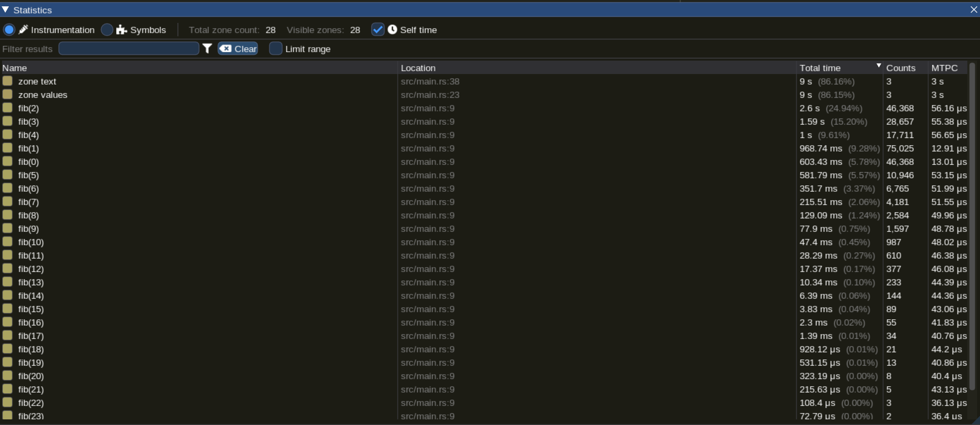This screenshot has height=425, width=980.
Task: Click the fib(15) swatch icon
Action: click(7, 309)
